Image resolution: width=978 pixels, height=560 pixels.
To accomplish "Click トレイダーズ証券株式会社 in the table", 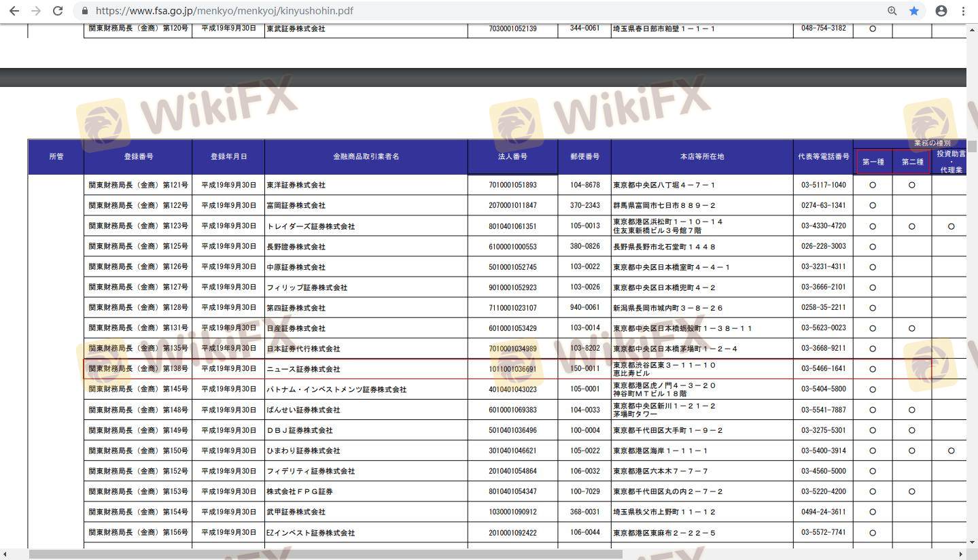I will 311,226.
